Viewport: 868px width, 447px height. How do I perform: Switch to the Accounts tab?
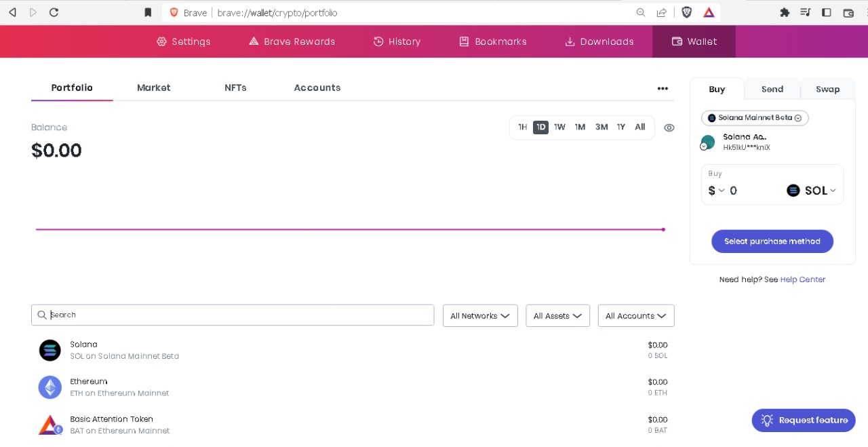(x=317, y=88)
